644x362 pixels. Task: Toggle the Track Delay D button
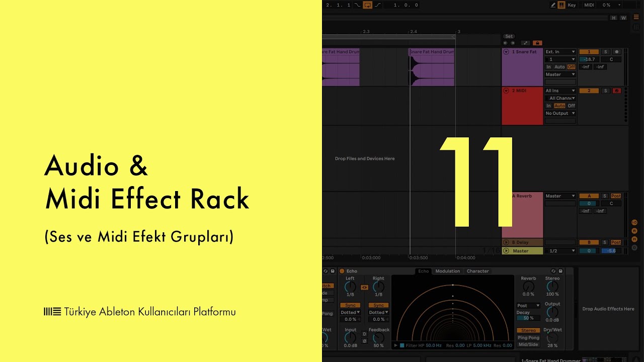pos(634,247)
